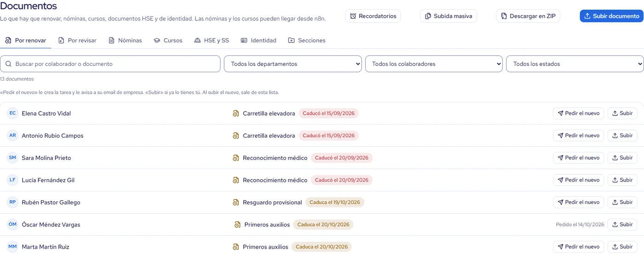644x256 pixels.
Task: Click renewal icon in Elena Castro Vidal row
Action: pyautogui.click(x=236, y=113)
